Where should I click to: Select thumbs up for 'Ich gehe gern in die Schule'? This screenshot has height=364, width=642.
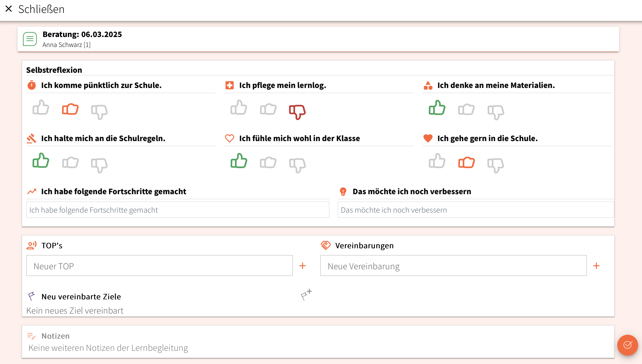pyautogui.click(x=437, y=161)
